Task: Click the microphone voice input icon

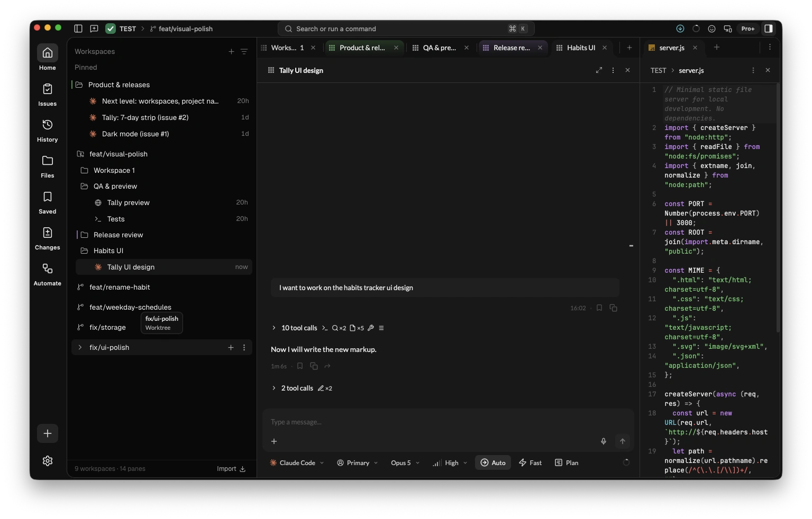Action: [604, 441]
